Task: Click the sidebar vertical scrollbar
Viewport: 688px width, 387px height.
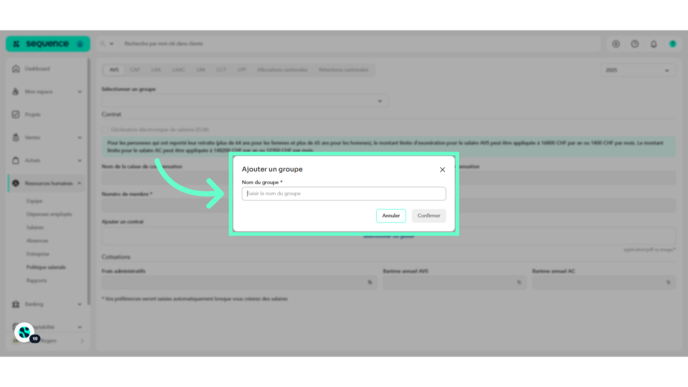Action: (x=89, y=182)
